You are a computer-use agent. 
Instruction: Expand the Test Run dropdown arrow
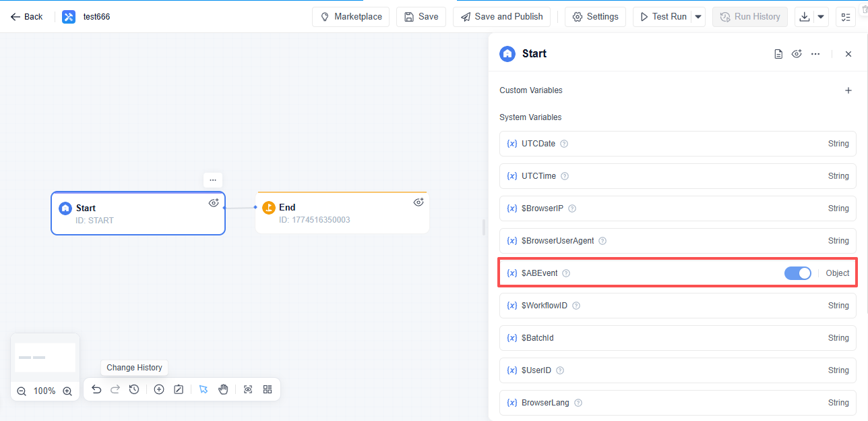[698, 17]
